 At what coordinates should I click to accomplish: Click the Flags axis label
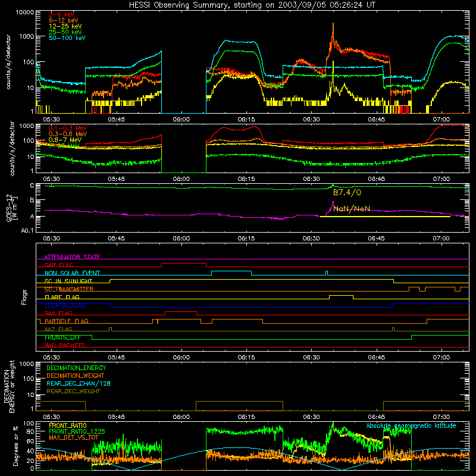click(x=24, y=297)
